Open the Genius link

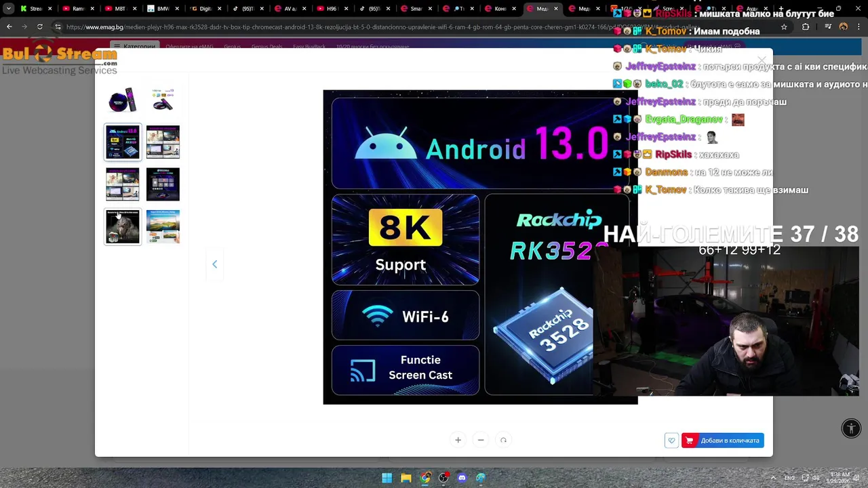[x=233, y=47]
